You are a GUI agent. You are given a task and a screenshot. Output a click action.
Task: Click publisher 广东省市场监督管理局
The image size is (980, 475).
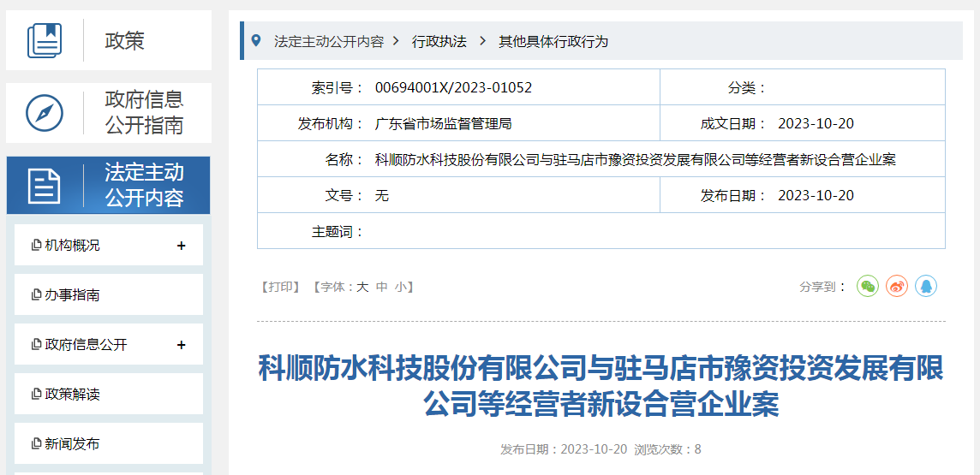coord(443,123)
